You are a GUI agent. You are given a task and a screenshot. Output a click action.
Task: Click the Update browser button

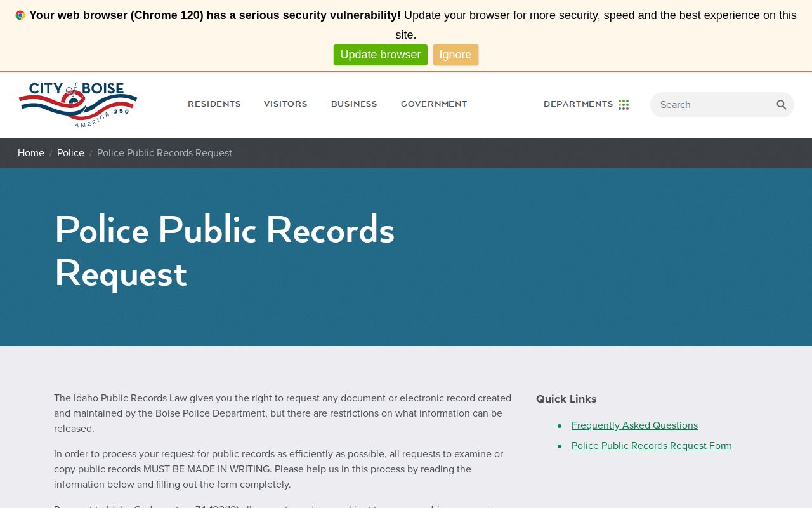pyautogui.click(x=381, y=55)
